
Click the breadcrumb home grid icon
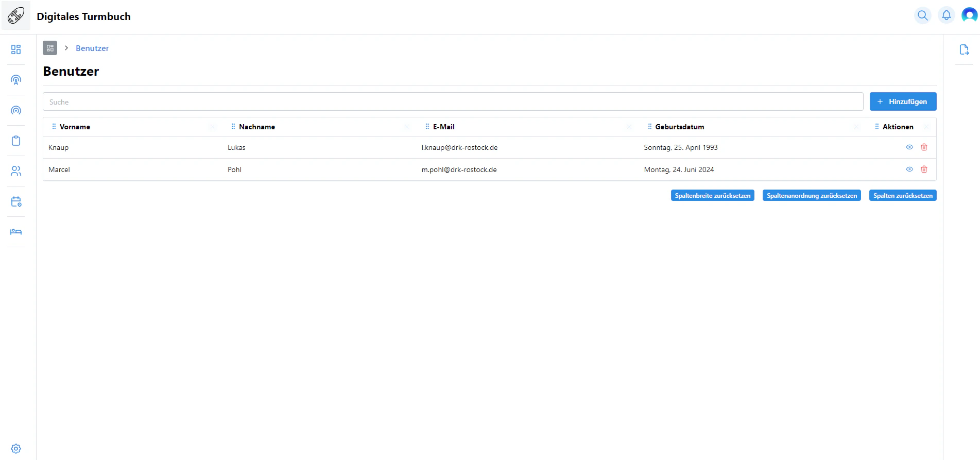coord(50,48)
